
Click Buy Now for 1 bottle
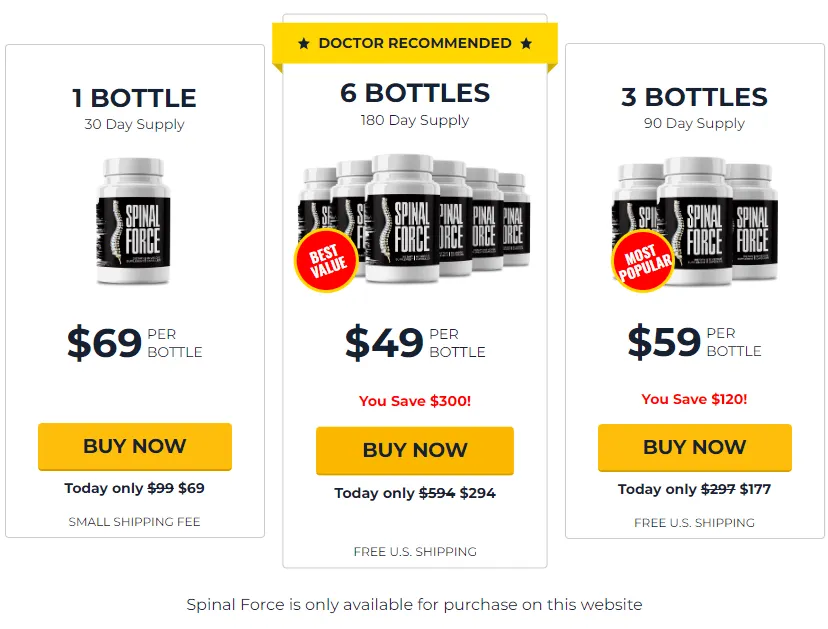(x=135, y=446)
